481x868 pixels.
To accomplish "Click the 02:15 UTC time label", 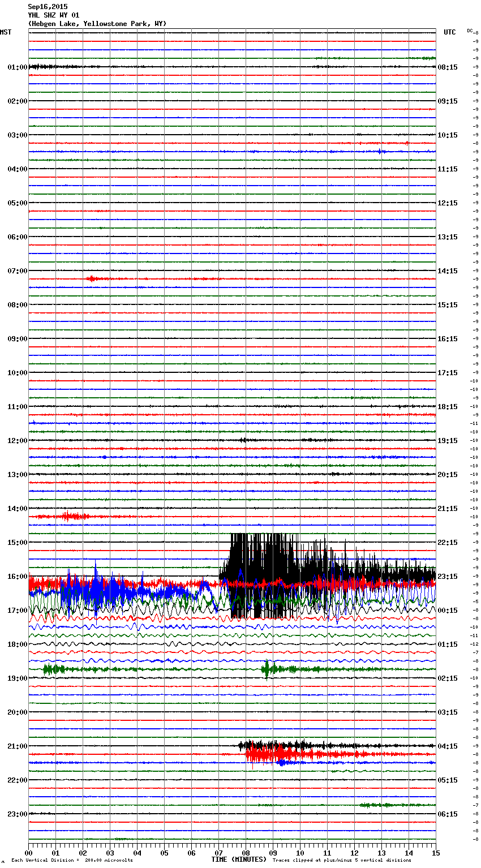I will [448, 678].
